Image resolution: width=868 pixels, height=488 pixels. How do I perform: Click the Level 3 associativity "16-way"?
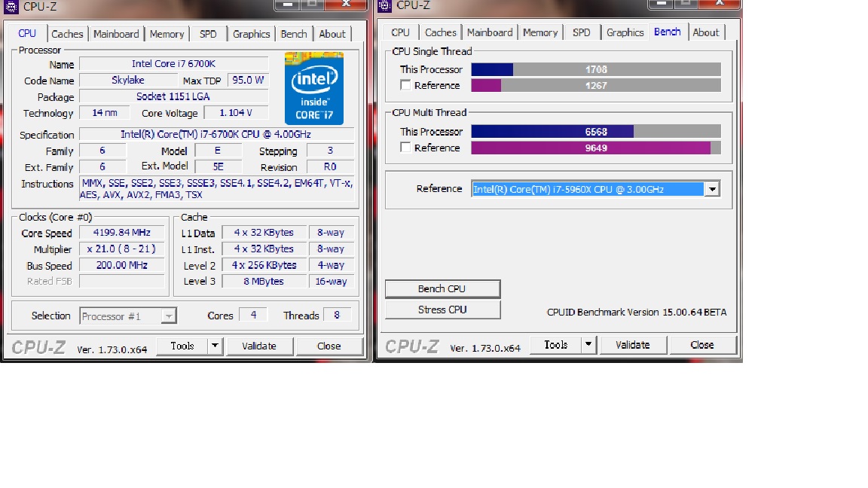(331, 281)
